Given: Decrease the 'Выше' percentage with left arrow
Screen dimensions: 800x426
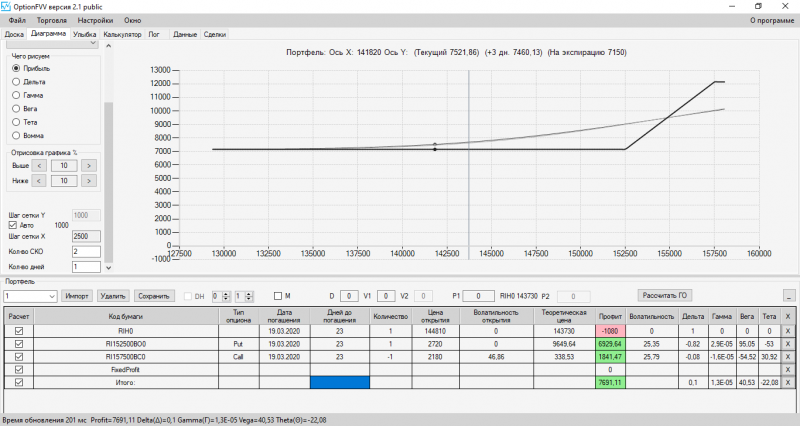Looking at the screenshot, I should (x=39, y=165).
